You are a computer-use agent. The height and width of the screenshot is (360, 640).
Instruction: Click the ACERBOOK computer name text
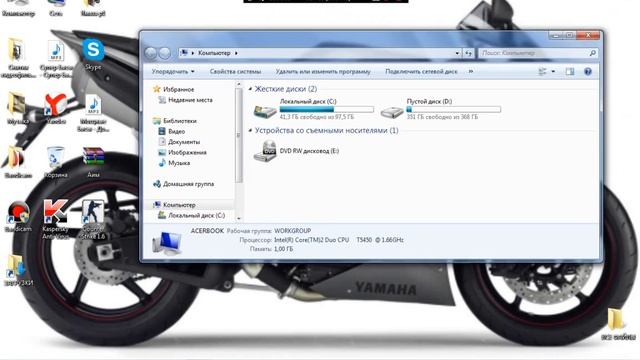(x=207, y=231)
